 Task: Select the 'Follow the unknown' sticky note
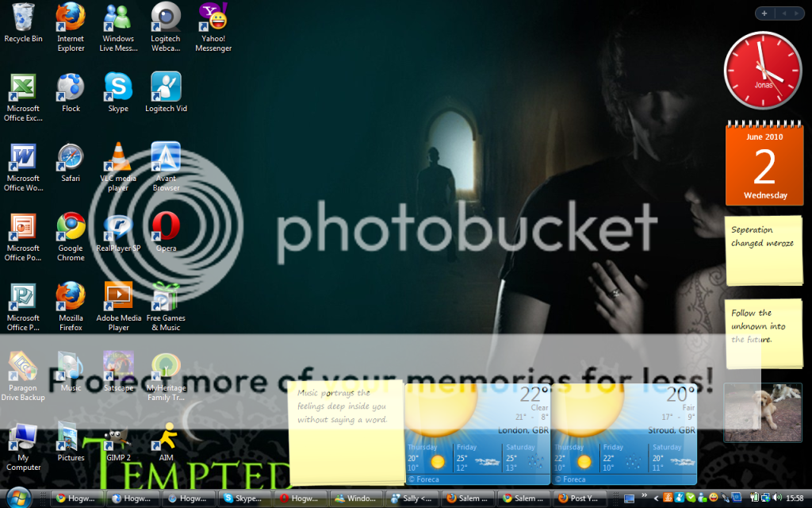click(764, 334)
